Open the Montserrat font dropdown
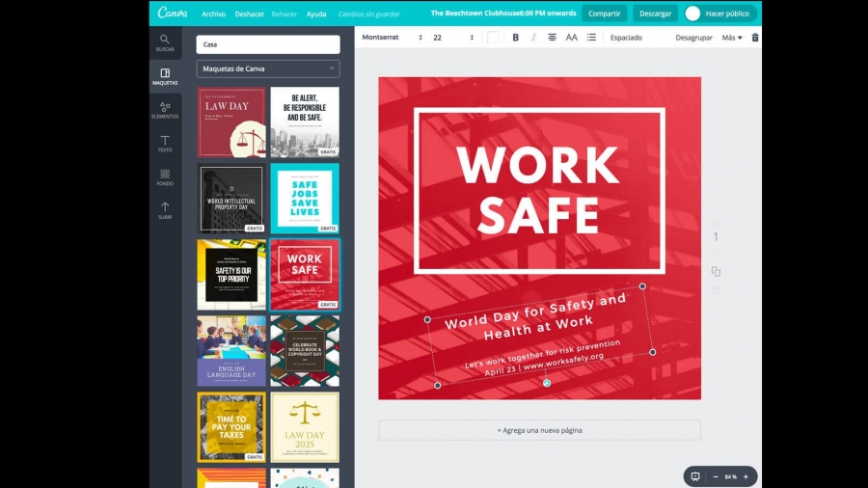The image size is (868, 488). pos(392,38)
